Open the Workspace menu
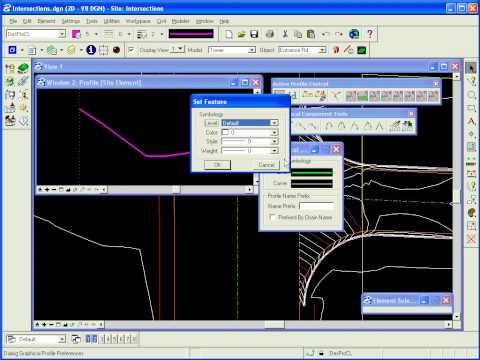Viewport: 480px width, 360px height. pyautogui.click(x=138, y=21)
